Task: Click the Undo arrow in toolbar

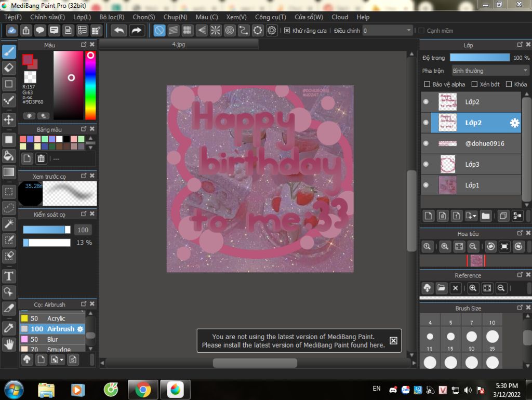Action: click(119, 31)
